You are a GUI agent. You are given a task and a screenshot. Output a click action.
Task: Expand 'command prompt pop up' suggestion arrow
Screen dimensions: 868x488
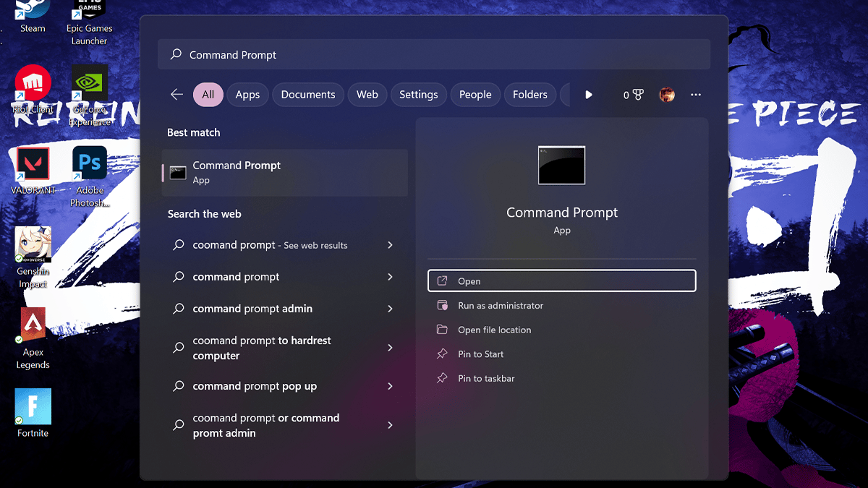[x=390, y=387]
